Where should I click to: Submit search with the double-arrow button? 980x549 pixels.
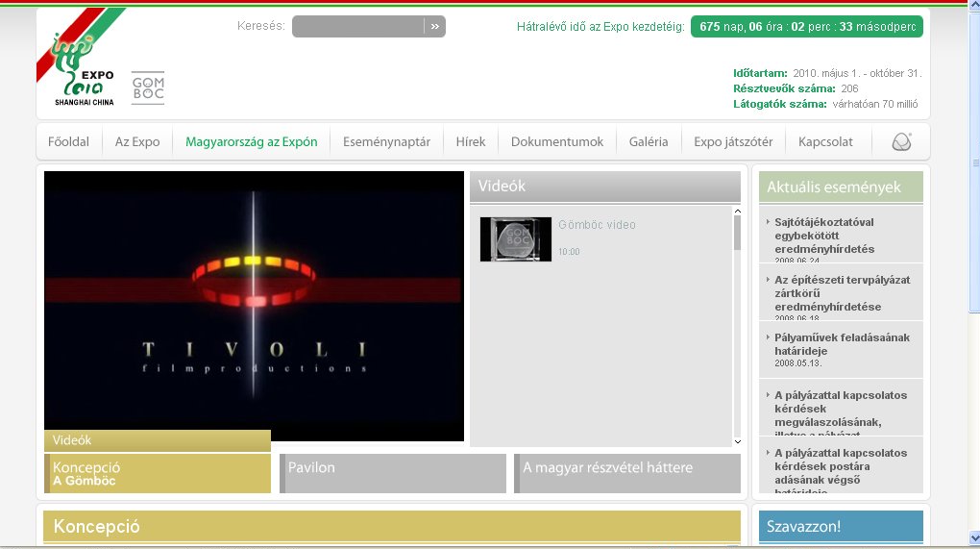[x=435, y=26]
